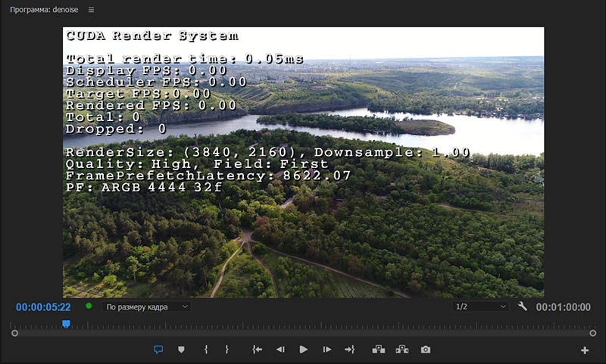Click the green status indicator dot
The image size is (606, 364).
(89, 306)
